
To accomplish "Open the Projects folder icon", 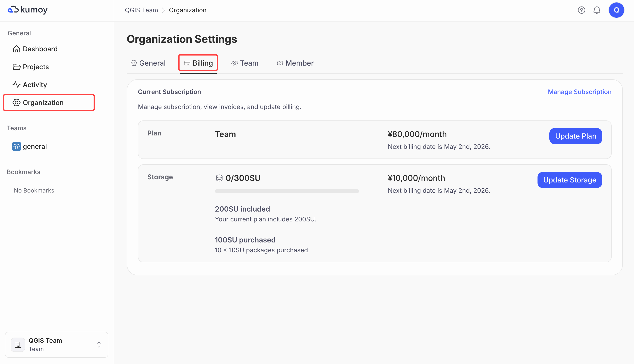I will pyautogui.click(x=17, y=67).
